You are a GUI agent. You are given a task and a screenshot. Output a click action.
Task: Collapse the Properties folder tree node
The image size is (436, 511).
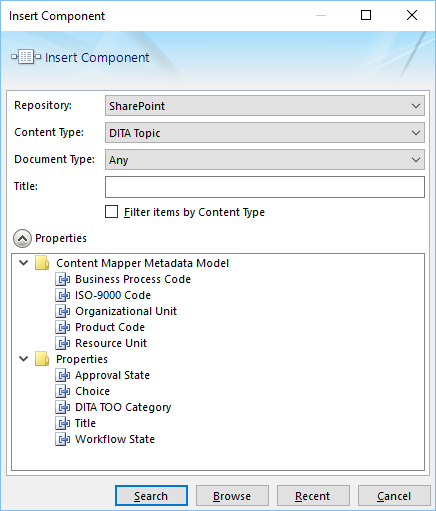24,359
